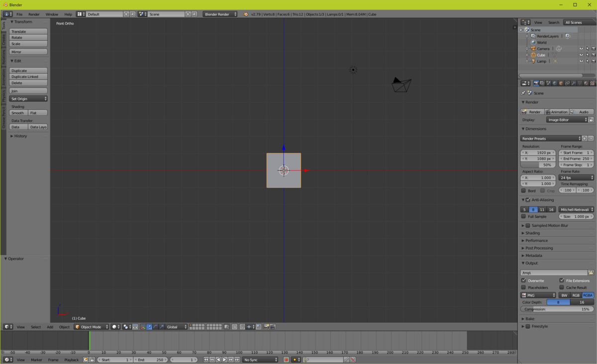This screenshot has width=597, height=364.
Task: Expand the History panel in tool shelf
Action: 20,136
